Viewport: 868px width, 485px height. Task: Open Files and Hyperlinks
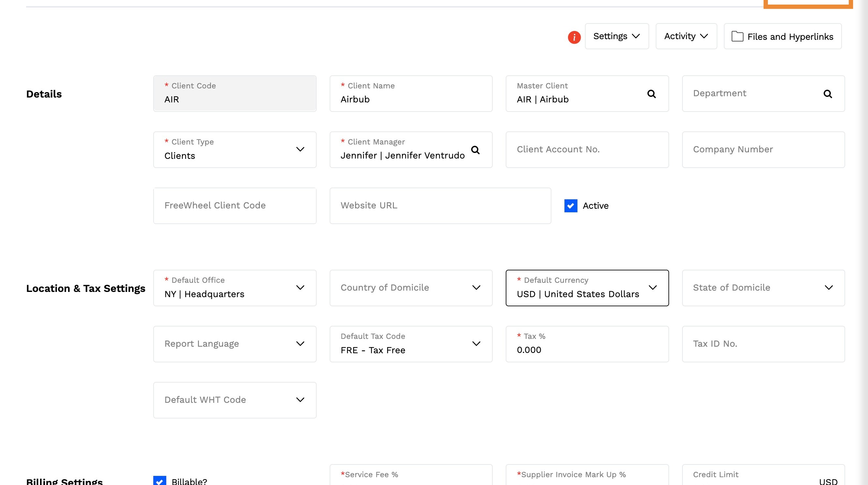tap(783, 36)
